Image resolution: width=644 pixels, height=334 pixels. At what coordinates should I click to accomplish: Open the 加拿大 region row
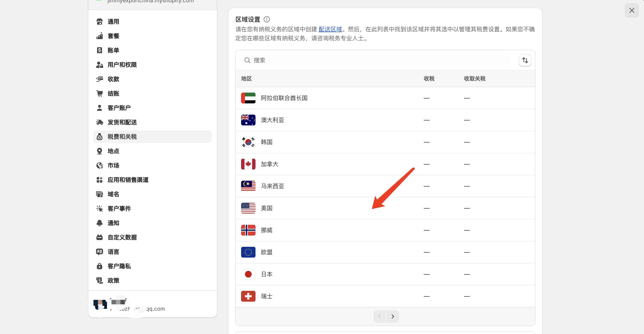point(385,164)
